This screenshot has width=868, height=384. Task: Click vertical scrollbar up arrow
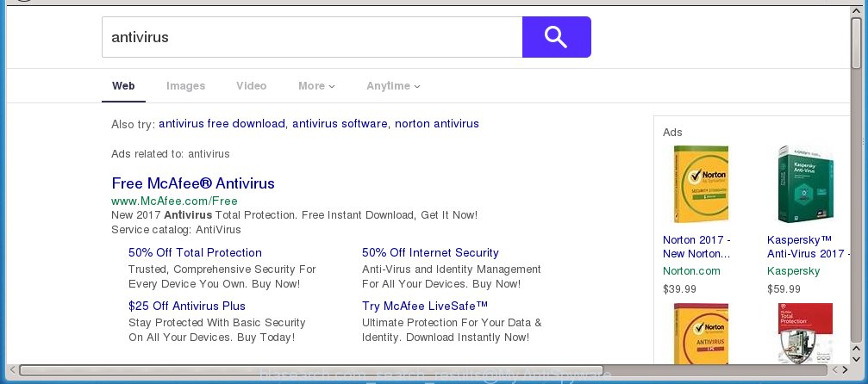point(857,10)
